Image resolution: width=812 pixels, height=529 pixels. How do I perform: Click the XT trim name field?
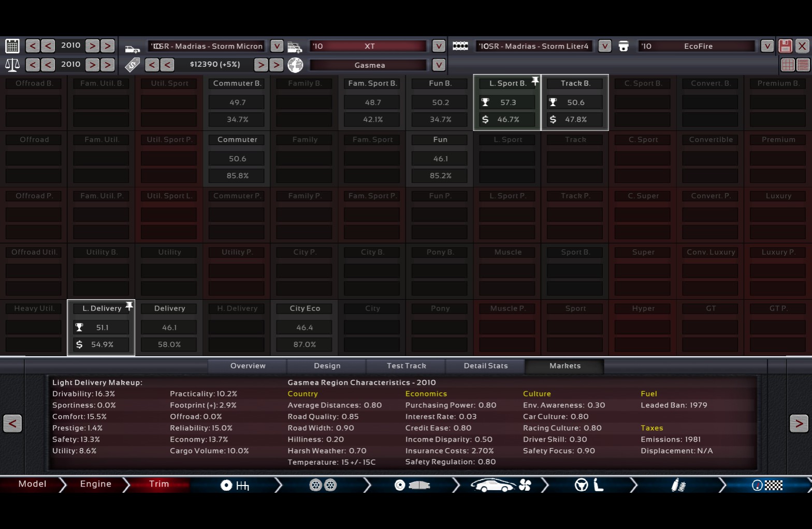369,46
